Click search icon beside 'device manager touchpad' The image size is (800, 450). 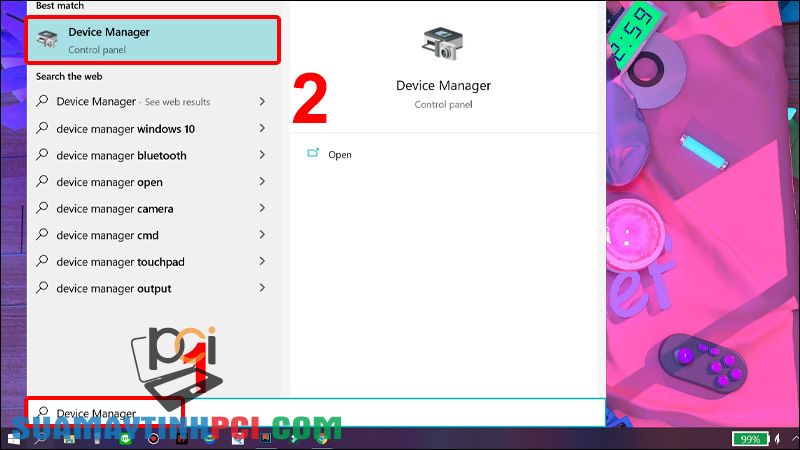[x=42, y=260]
